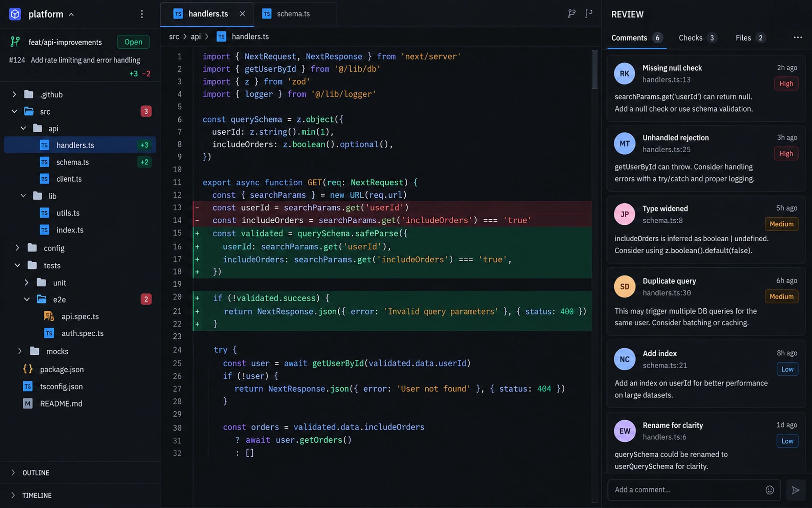Click the EW avatar on Rename for clarity
Screen dimensions: 812x508
point(624,431)
